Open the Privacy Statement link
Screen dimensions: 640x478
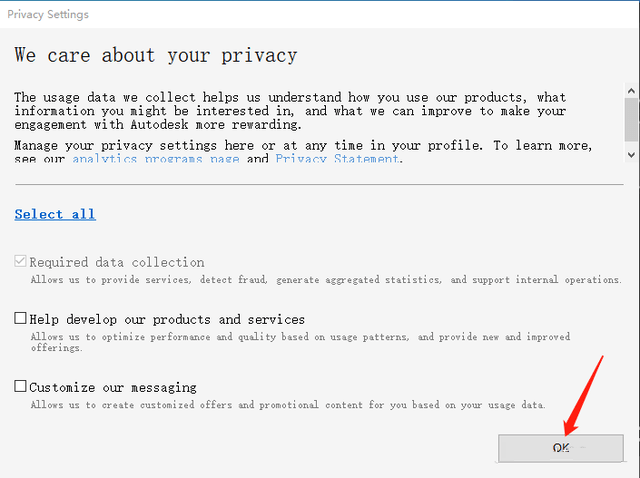[x=337, y=159]
